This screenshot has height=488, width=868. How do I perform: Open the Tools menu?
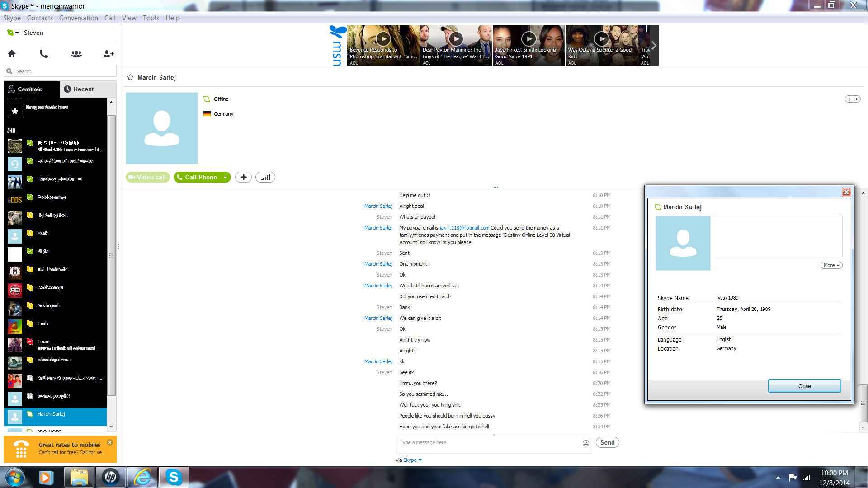pos(151,18)
